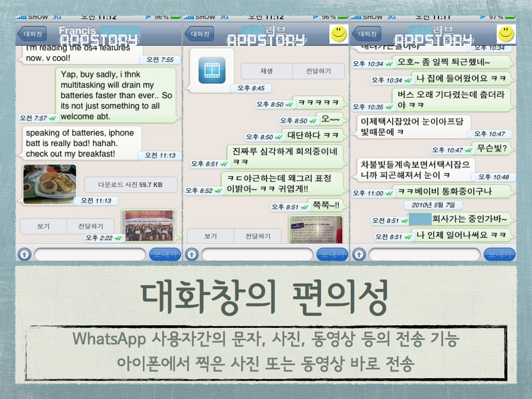The image size is (532, 399).
Task: Select message '오~~'
Action: tap(330, 119)
